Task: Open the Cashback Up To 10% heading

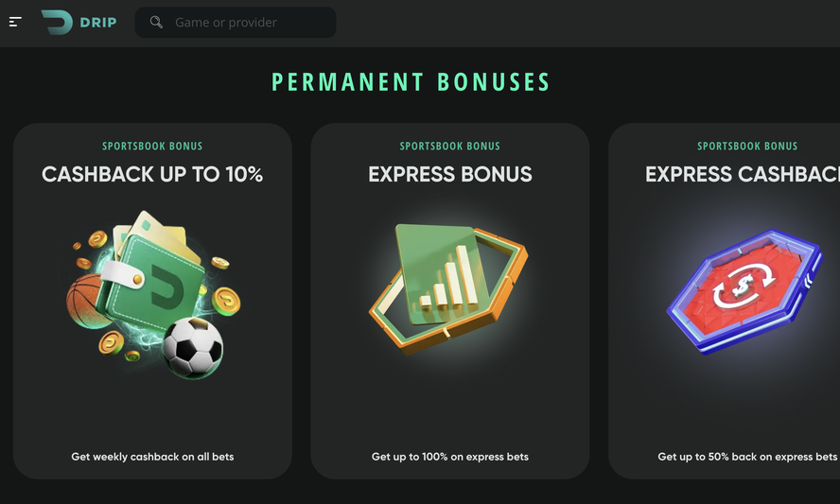Action: [x=152, y=174]
